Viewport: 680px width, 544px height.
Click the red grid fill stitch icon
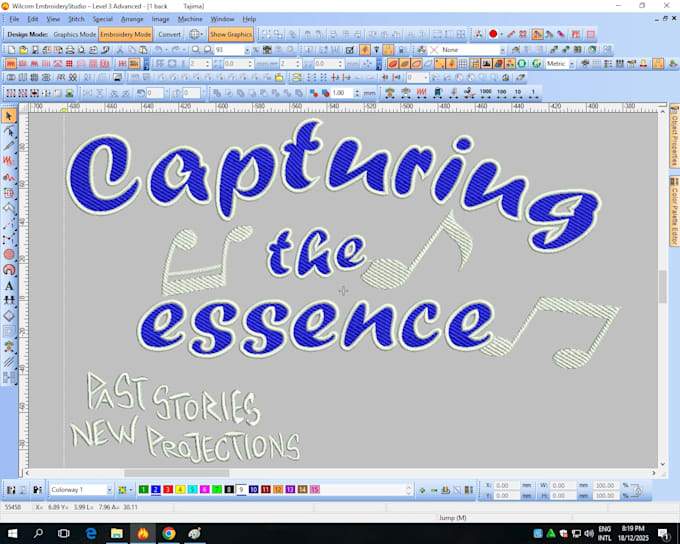[x=69, y=64]
